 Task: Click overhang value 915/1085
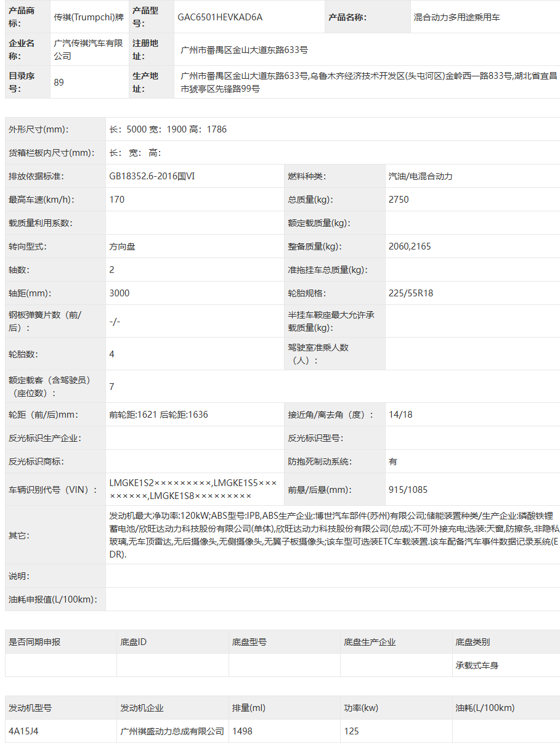click(x=408, y=490)
